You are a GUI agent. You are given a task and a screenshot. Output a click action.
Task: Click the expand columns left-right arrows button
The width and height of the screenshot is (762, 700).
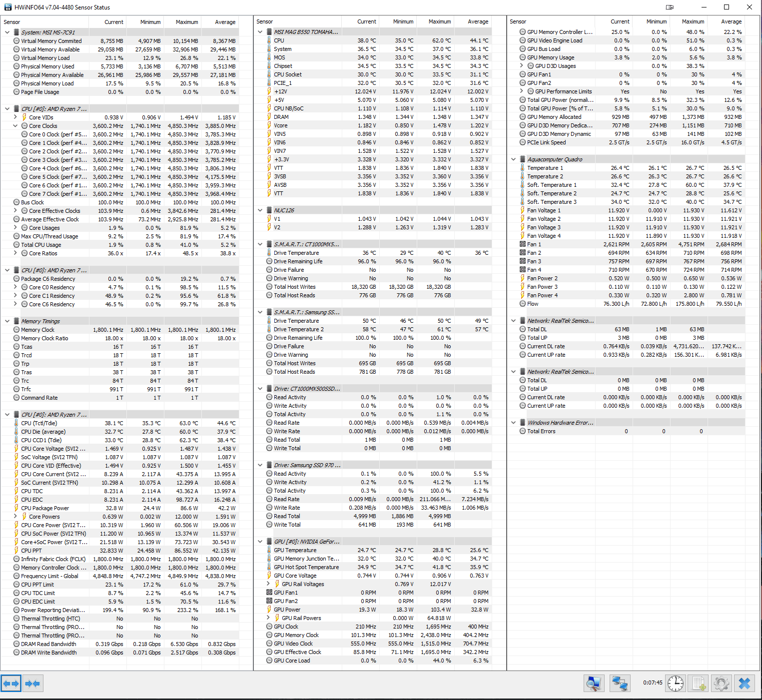11,684
